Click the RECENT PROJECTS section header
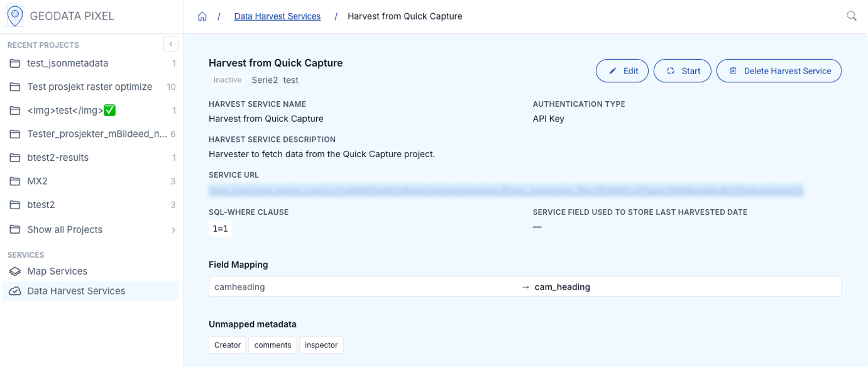868x367 pixels. pos(43,45)
